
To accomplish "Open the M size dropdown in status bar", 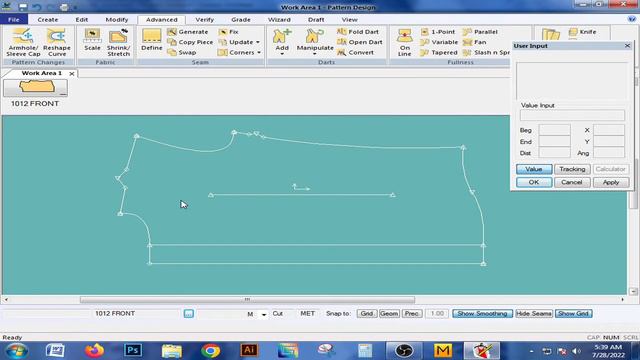I will click(264, 314).
